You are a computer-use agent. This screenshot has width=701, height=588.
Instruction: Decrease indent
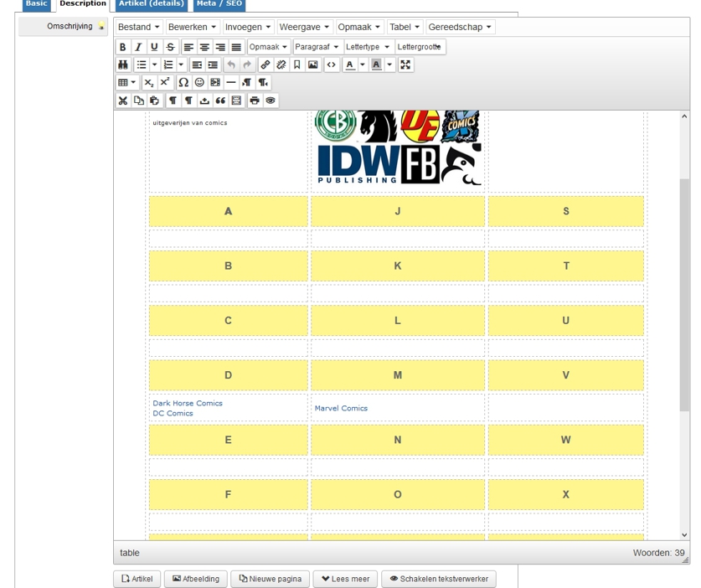(197, 64)
